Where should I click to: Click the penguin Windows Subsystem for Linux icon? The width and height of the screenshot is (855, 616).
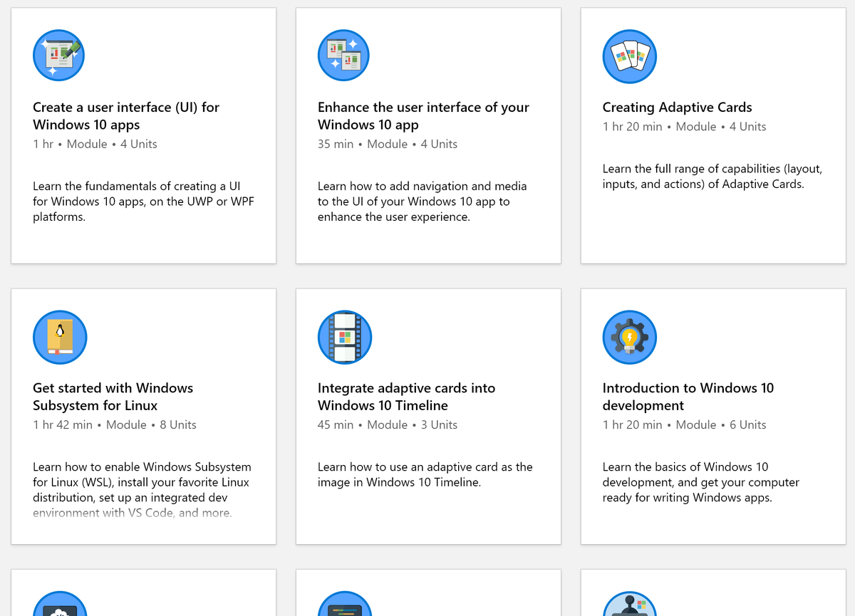click(x=60, y=337)
